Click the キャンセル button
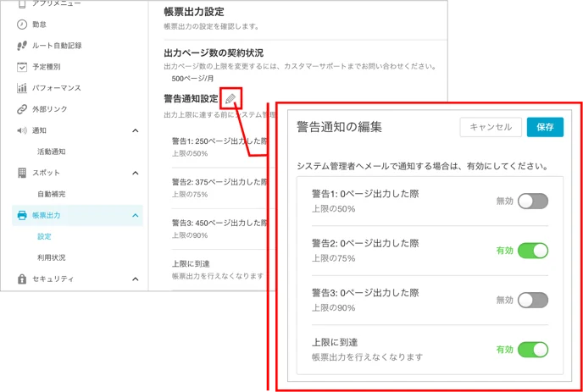This screenshot has height=392, width=583. click(x=491, y=127)
